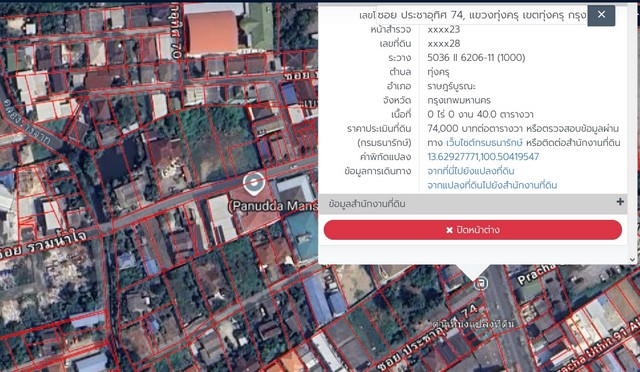640x372 pixels.
Task: Visit the เว็บไซต์กรมธนารักษ์ link
Action: coord(484,143)
